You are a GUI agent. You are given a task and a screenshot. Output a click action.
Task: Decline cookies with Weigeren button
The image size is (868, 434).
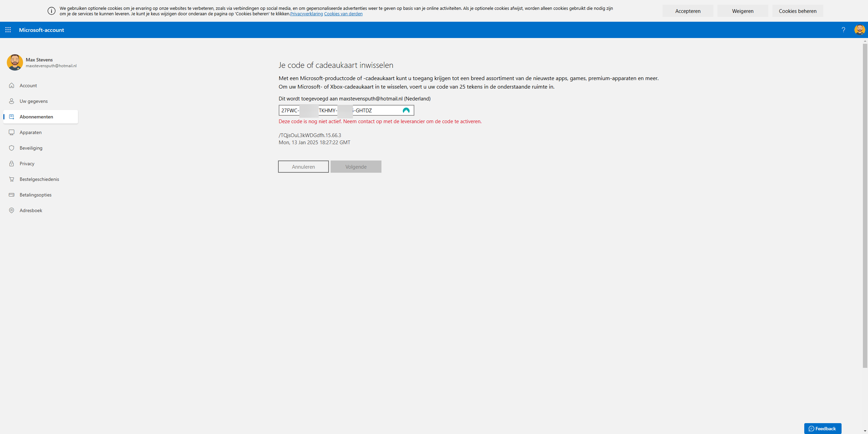(743, 11)
